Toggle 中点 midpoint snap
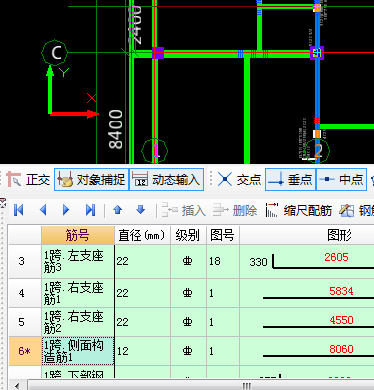 point(341,180)
